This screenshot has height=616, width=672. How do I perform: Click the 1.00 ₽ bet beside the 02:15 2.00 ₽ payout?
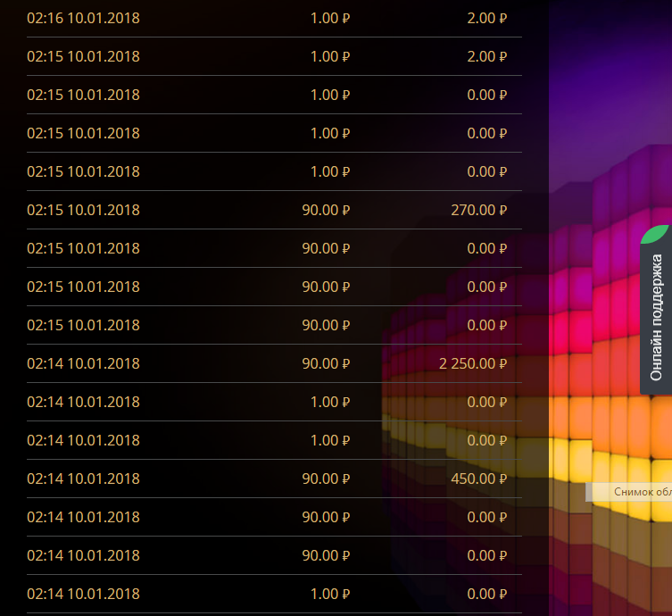pyautogui.click(x=329, y=56)
